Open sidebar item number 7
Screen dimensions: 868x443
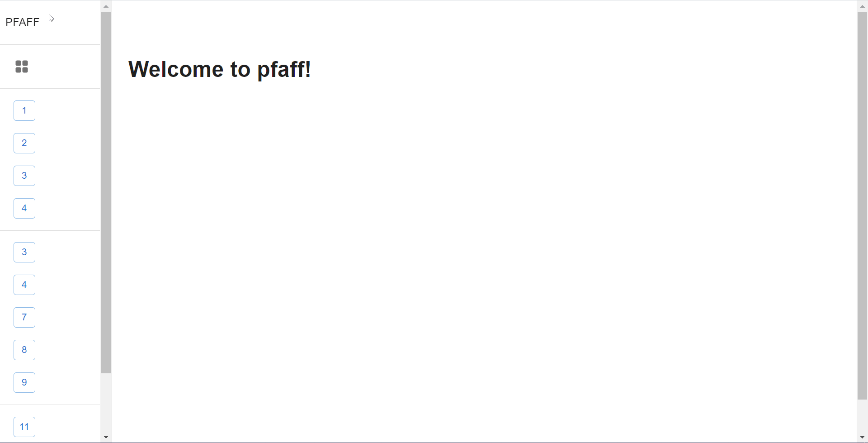click(x=24, y=318)
